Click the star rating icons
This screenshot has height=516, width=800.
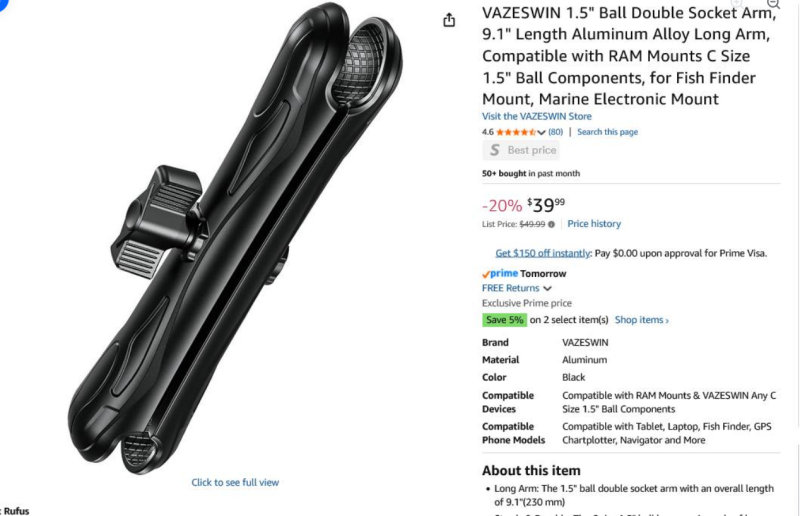pos(516,132)
